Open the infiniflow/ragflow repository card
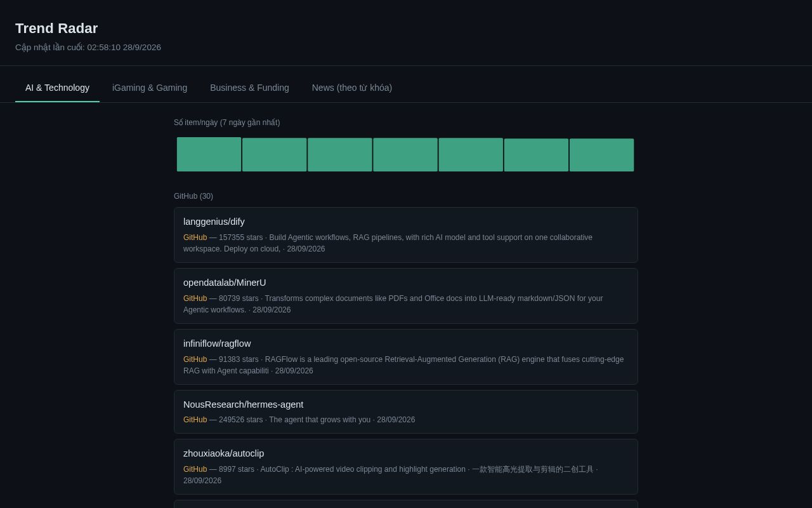 point(406,357)
